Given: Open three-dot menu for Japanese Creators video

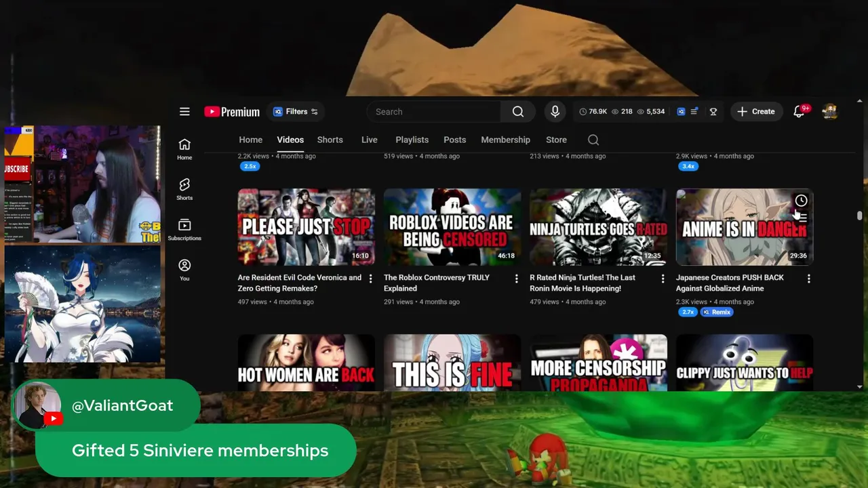Looking at the screenshot, I should click(808, 279).
